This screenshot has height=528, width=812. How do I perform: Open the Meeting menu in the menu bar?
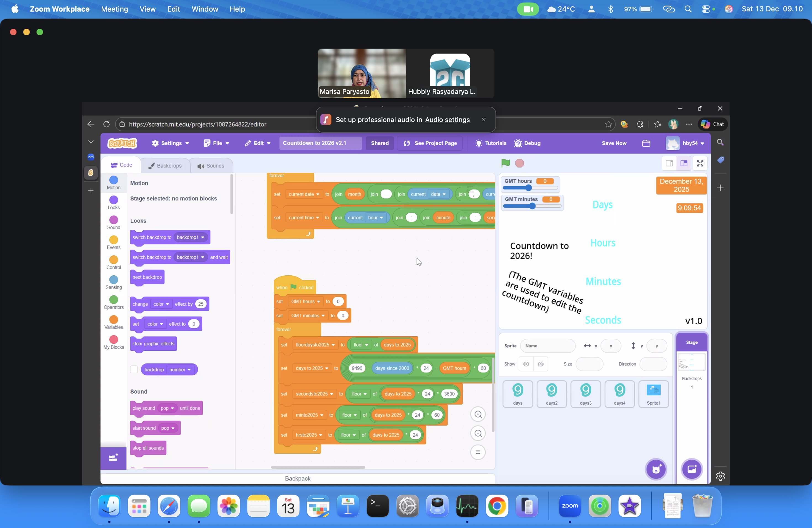click(x=114, y=9)
